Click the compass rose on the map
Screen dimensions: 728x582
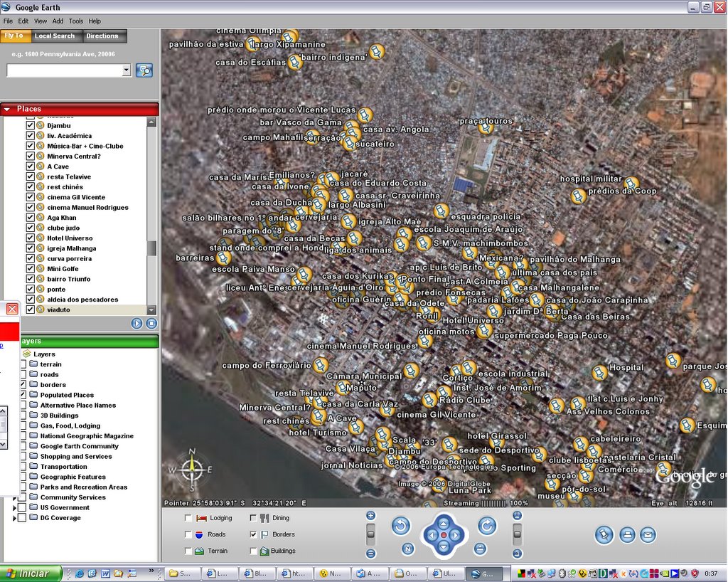coord(191,470)
